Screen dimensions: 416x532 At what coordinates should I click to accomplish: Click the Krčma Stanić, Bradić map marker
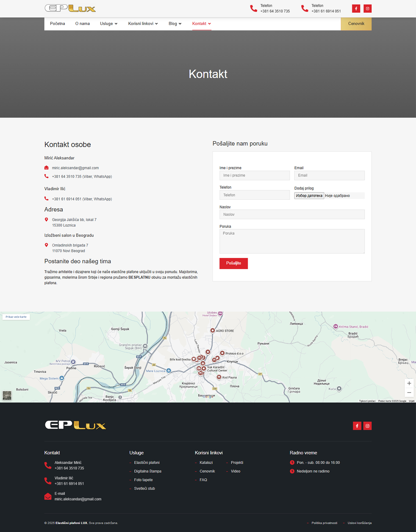pos(336,326)
